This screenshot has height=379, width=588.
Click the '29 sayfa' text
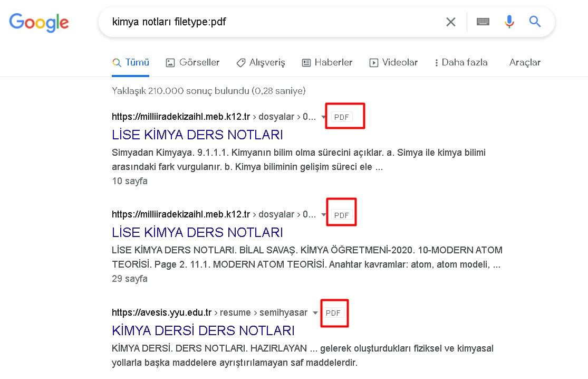click(130, 278)
